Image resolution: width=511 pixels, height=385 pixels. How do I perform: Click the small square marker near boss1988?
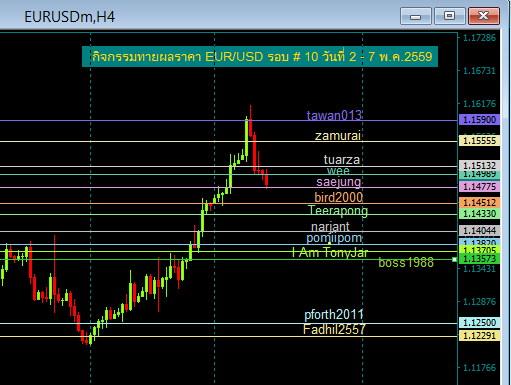click(454, 259)
